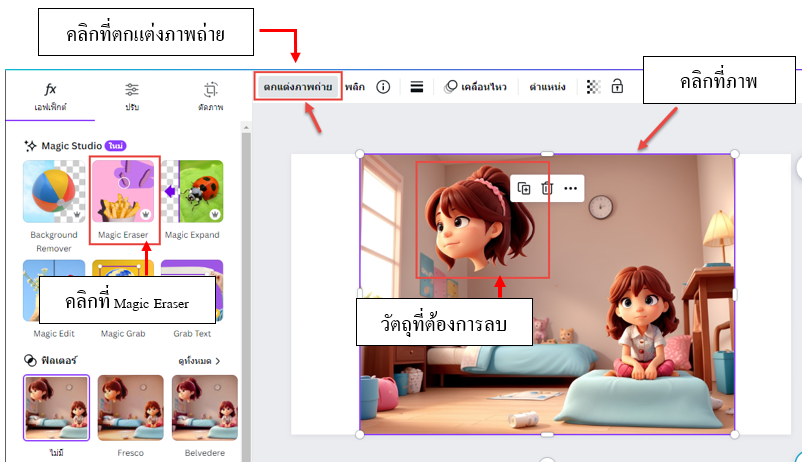Toggle the lock padlock icon
The width and height of the screenshot is (808, 469).
(617, 87)
